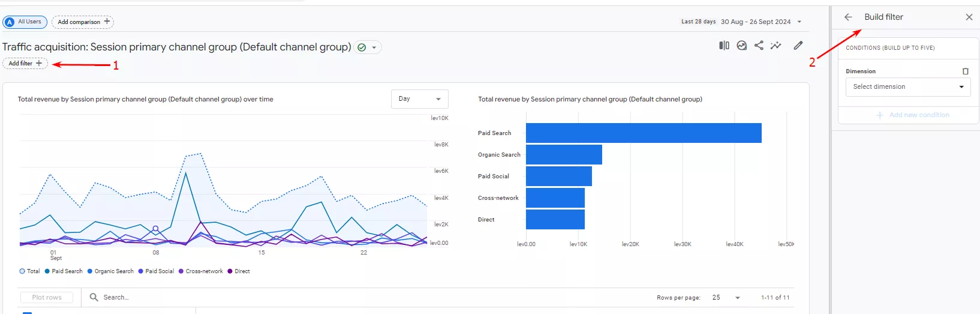Toggle Paid Social series in the legend

point(156,271)
